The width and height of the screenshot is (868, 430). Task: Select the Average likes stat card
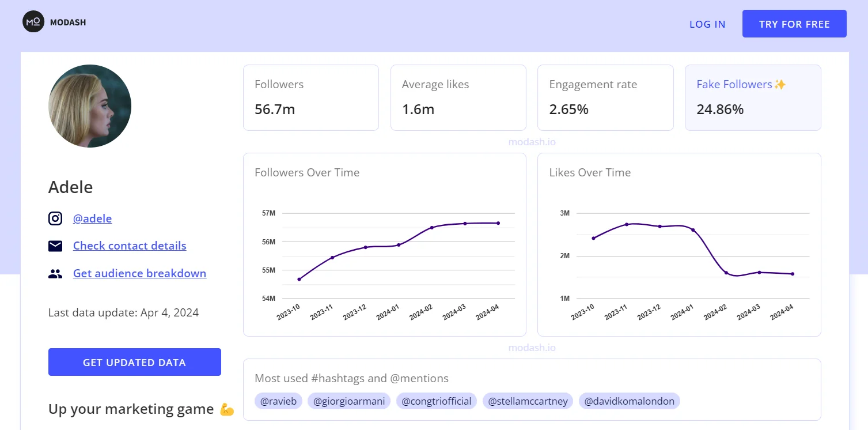[458, 97]
